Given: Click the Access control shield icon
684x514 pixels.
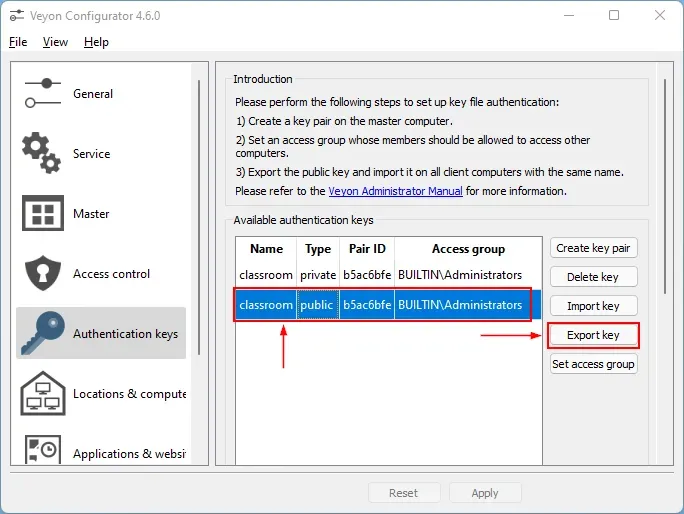Looking at the screenshot, I should [x=42, y=273].
